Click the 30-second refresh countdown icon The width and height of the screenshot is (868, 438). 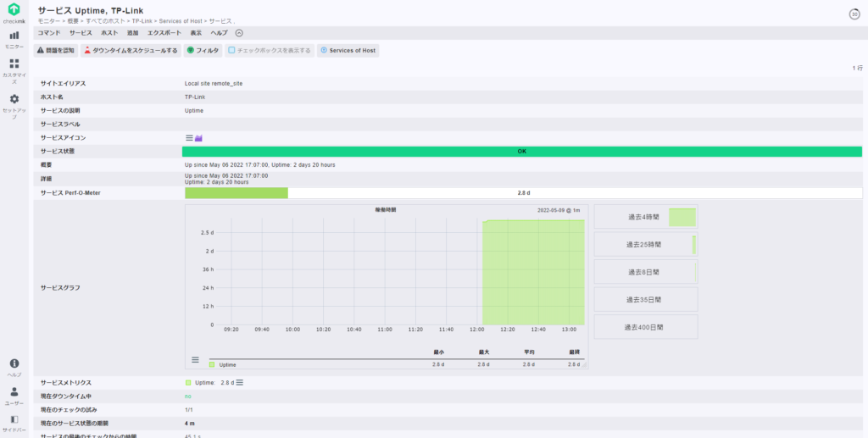(854, 14)
